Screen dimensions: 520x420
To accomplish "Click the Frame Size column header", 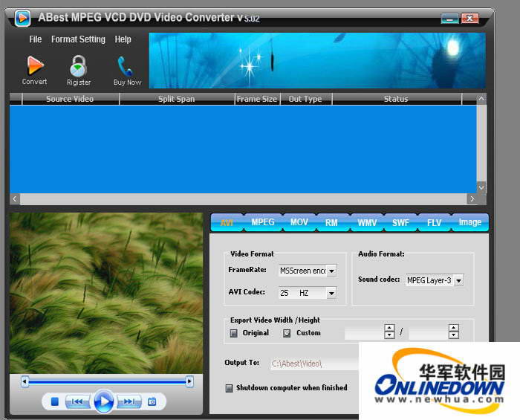I will 257,99.
